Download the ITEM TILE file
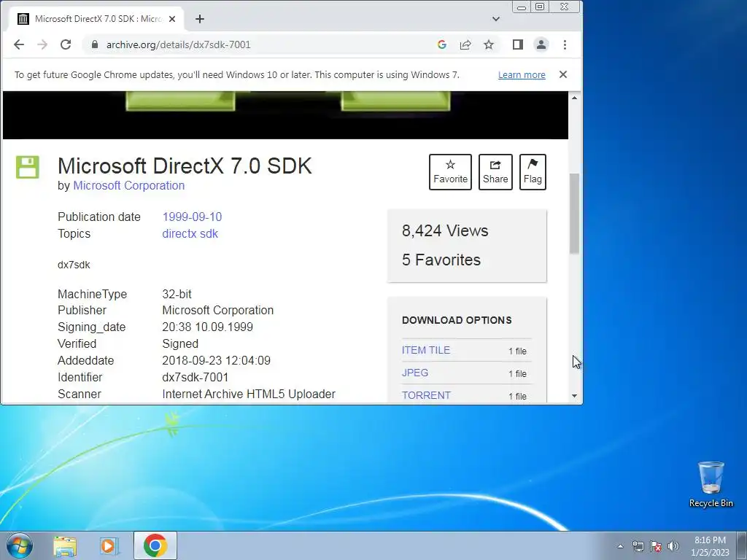747x560 pixels. coord(426,350)
